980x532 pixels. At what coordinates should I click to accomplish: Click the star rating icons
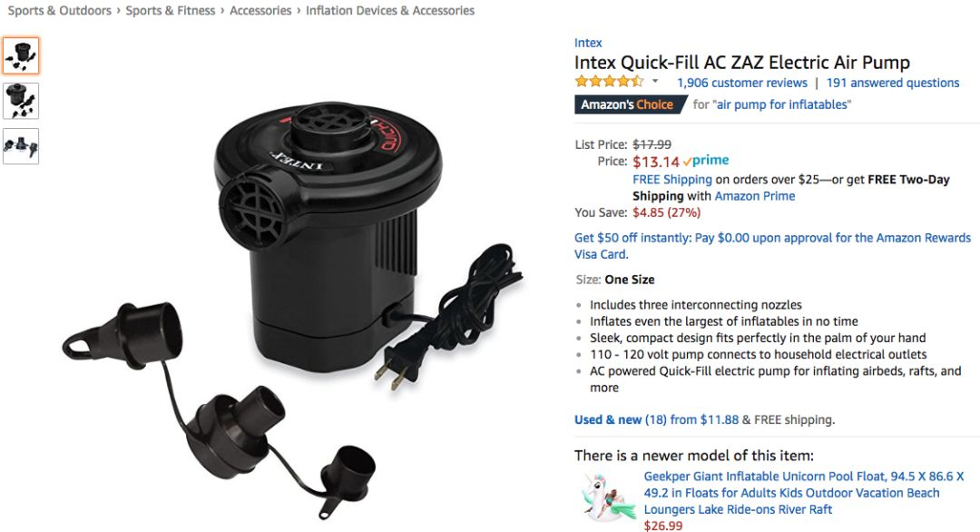(x=610, y=82)
